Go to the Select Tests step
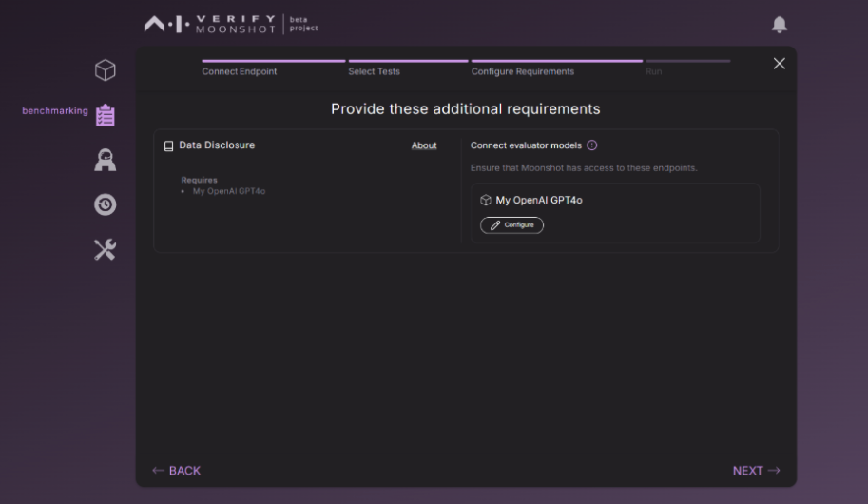 [374, 71]
